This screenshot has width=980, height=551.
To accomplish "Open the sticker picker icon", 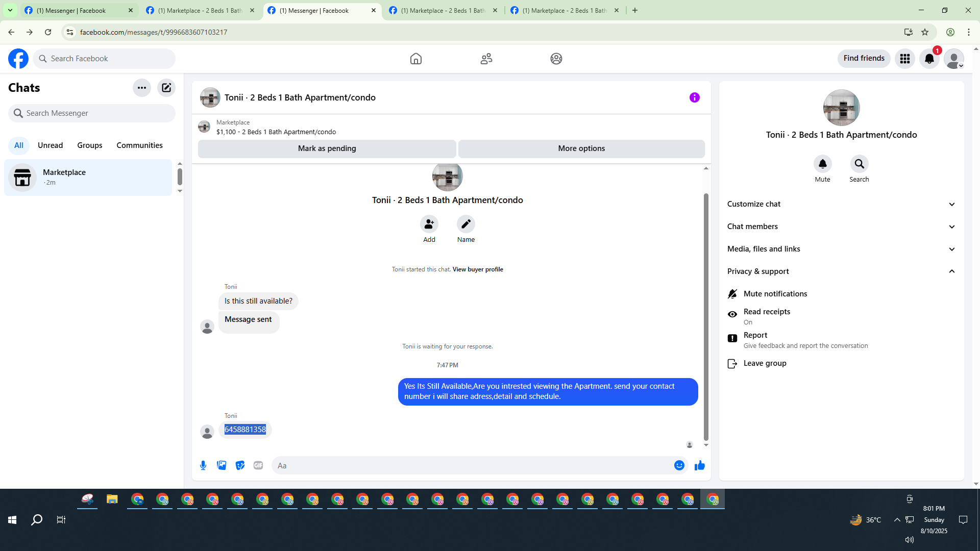I will click(x=240, y=465).
